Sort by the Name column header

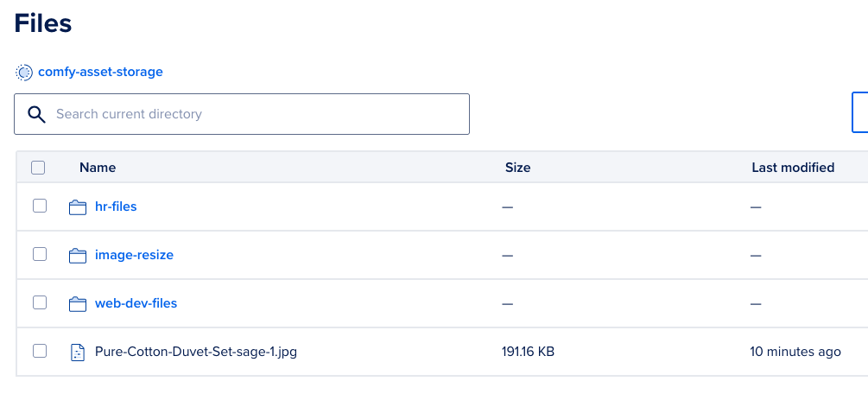coord(98,168)
